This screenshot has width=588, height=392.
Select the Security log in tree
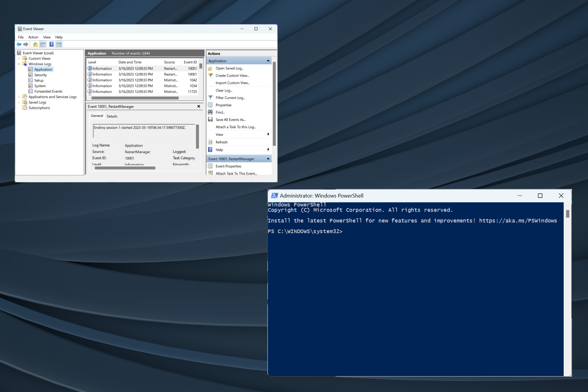coord(40,75)
